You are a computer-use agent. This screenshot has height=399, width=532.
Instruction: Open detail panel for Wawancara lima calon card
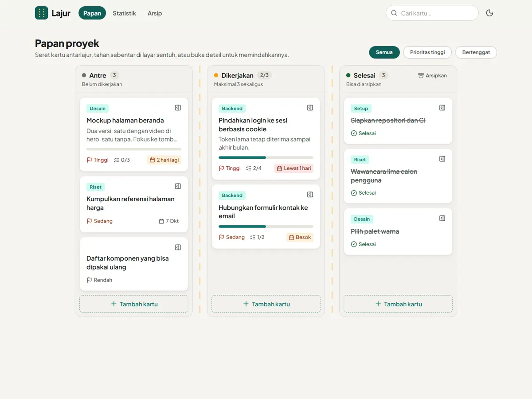click(442, 159)
